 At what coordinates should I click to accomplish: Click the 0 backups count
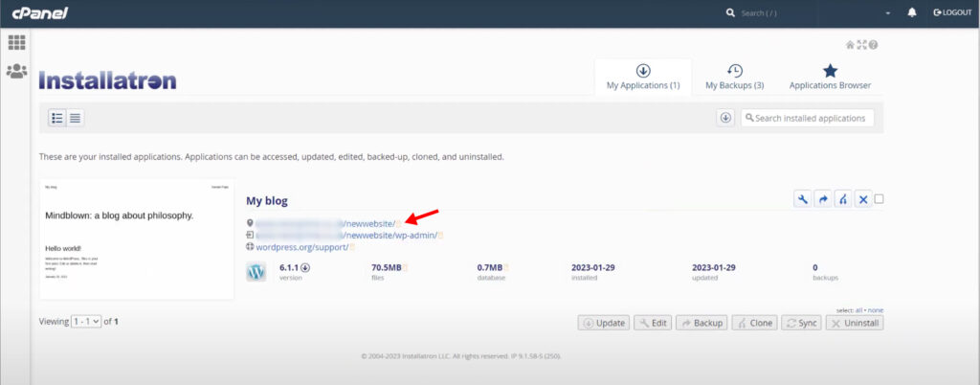(x=815, y=267)
